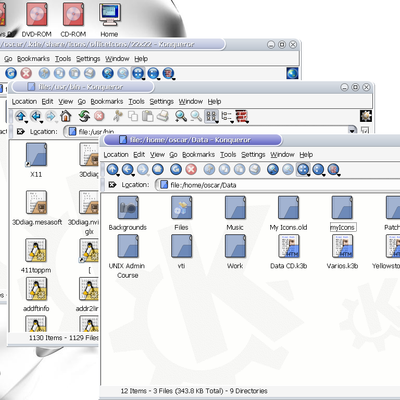Click Print icon in the rearmost Konqueror window
The image size is (400, 400).
(89, 73)
